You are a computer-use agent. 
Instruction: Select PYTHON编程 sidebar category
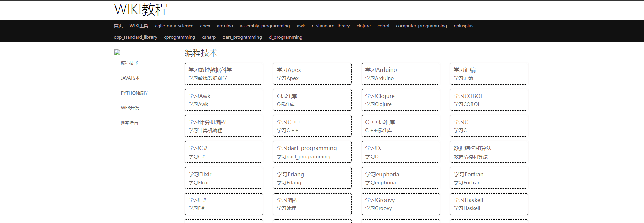(x=134, y=93)
